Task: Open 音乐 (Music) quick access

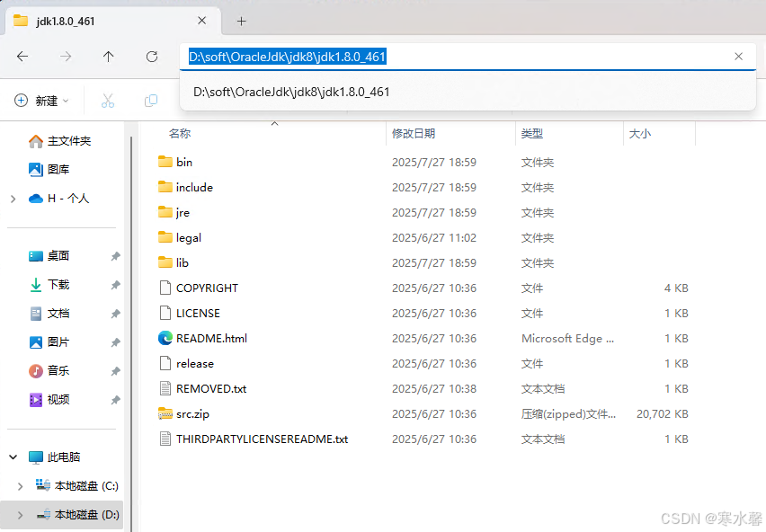Action: [x=49, y=371]
